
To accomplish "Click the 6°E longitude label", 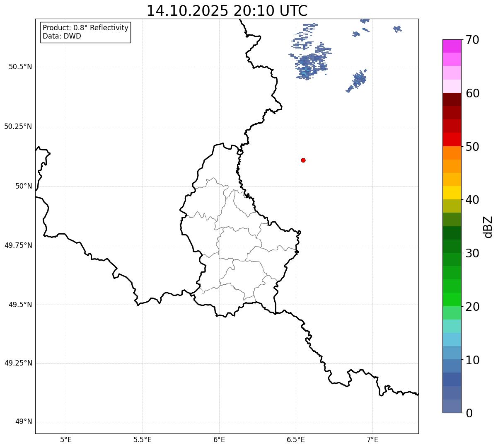I will click(219, 440).
